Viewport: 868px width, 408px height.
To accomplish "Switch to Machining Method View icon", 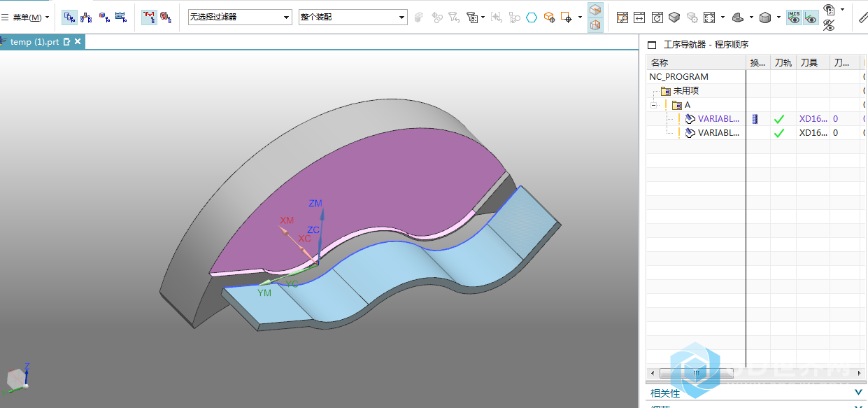I will pyautogui.click(x=120, y=17).
